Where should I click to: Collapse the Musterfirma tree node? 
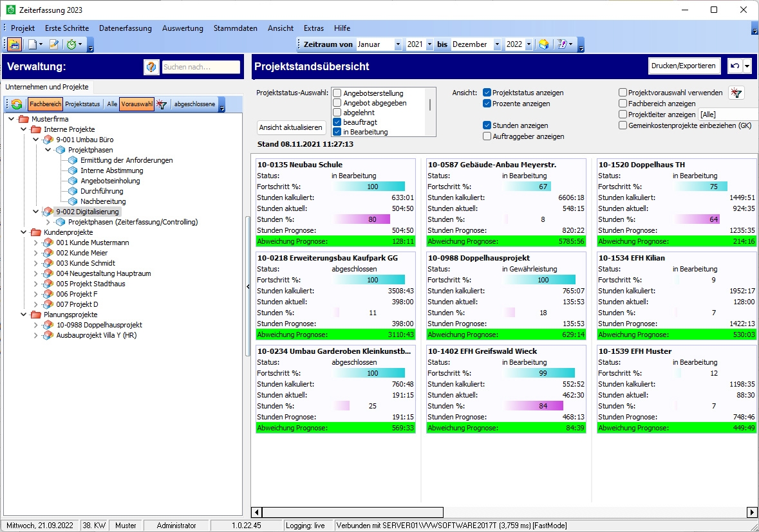(x=11, y=118)
